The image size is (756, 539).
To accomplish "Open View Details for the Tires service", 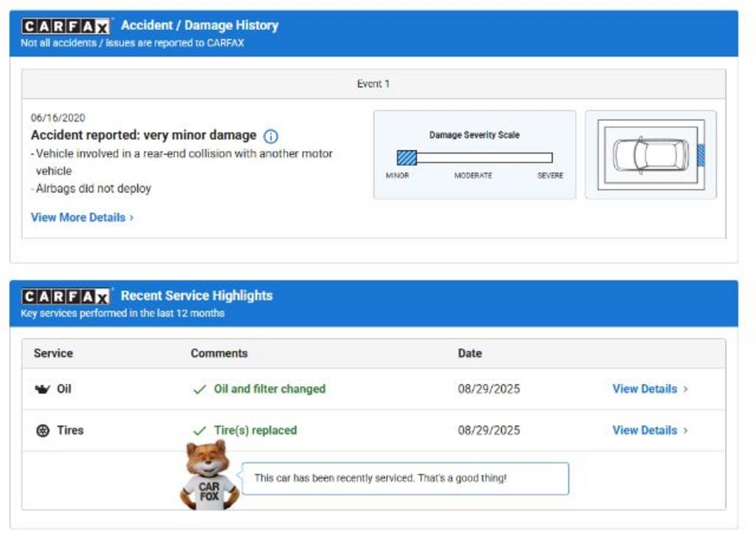I will tap(645, 430).
